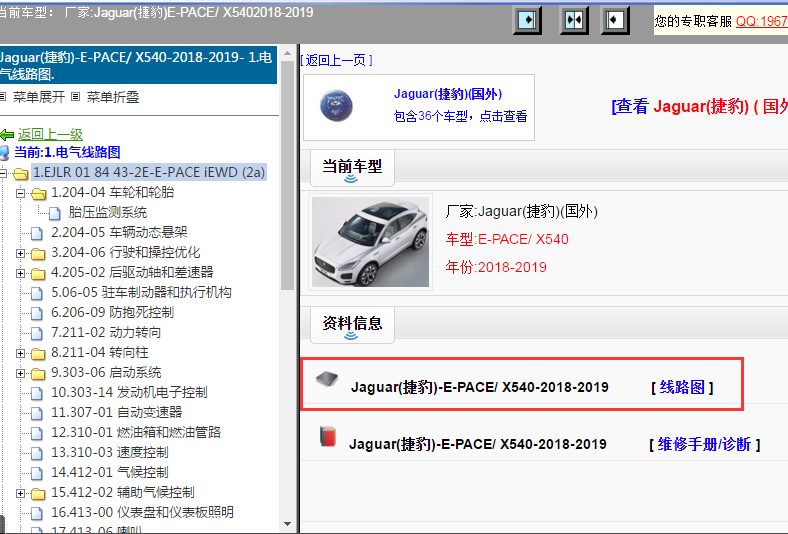Screen dimensions: 788x534
Task: Click 包含36个车型，点击查看 link
Action: [460, 116]
